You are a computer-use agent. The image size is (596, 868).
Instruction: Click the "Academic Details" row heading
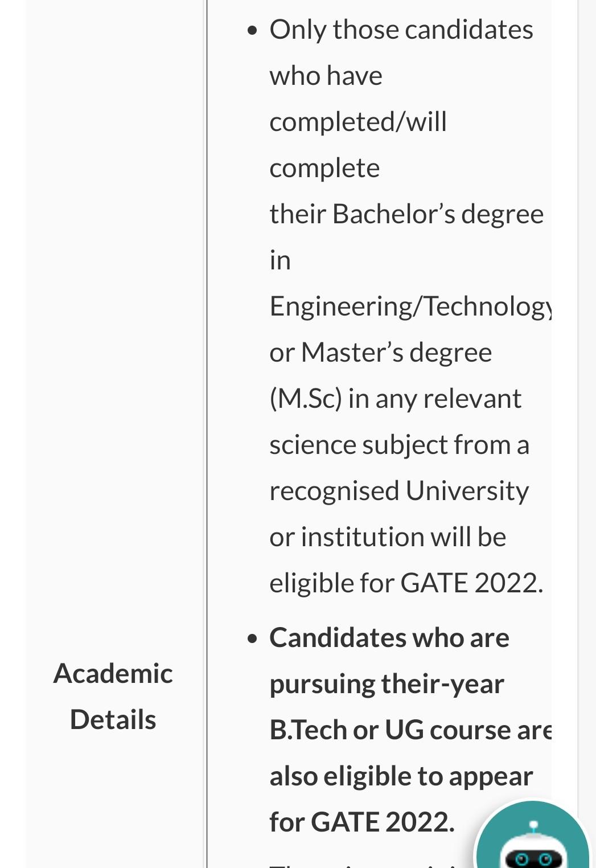[x=113, y=696]
